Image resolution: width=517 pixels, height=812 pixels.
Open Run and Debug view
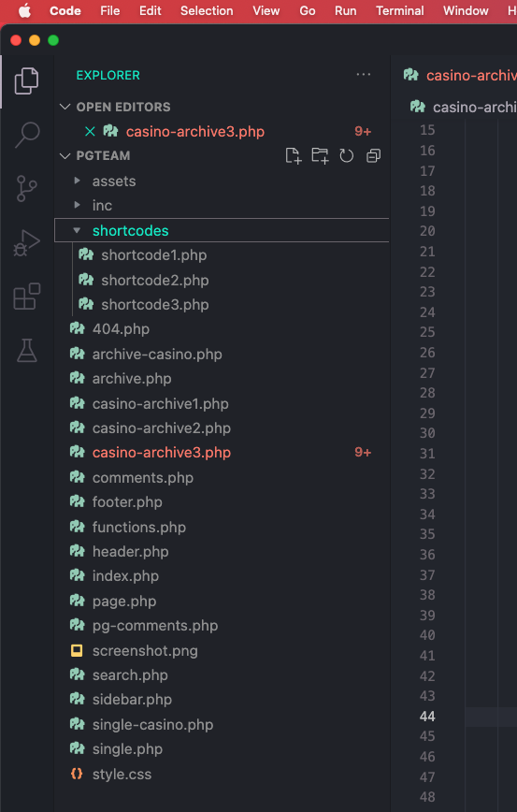27,243
